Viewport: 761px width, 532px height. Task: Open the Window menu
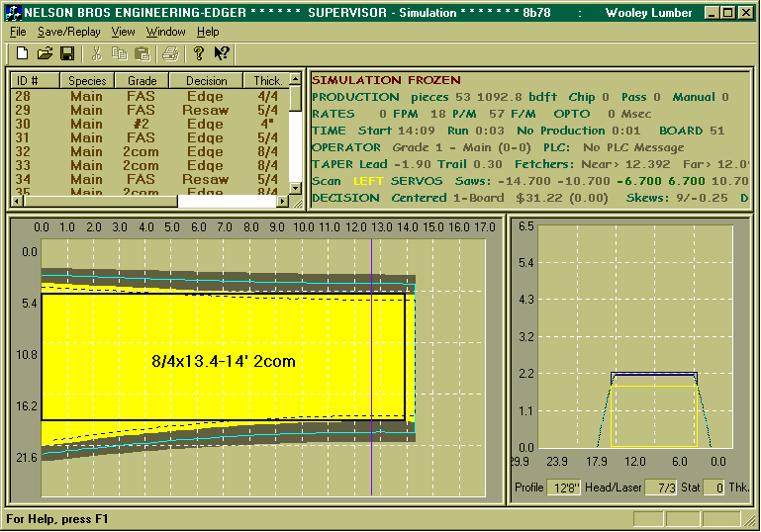click(165, 32)
